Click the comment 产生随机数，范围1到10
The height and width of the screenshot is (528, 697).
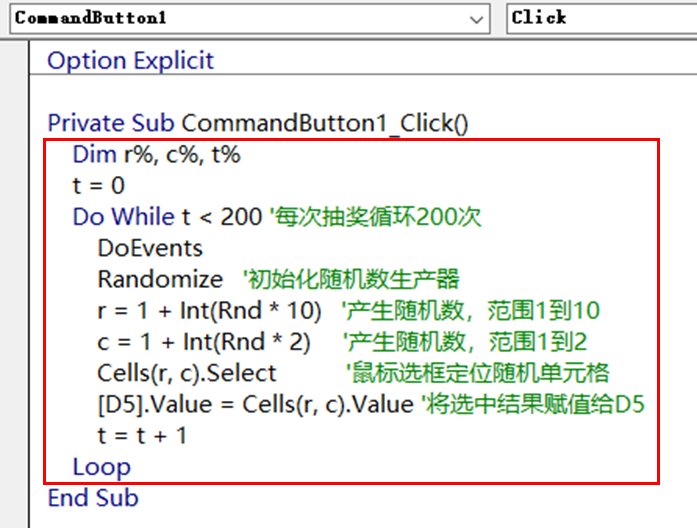coord(470,310)
